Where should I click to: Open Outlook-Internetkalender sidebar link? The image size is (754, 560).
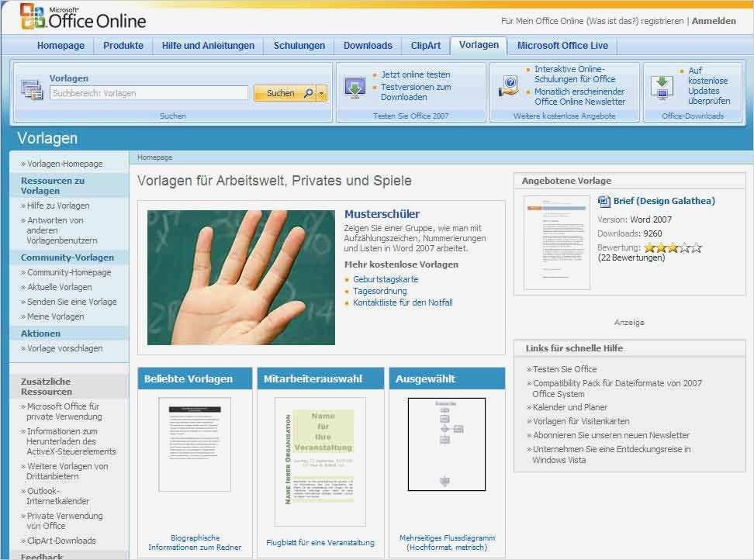tap(57, 496)
